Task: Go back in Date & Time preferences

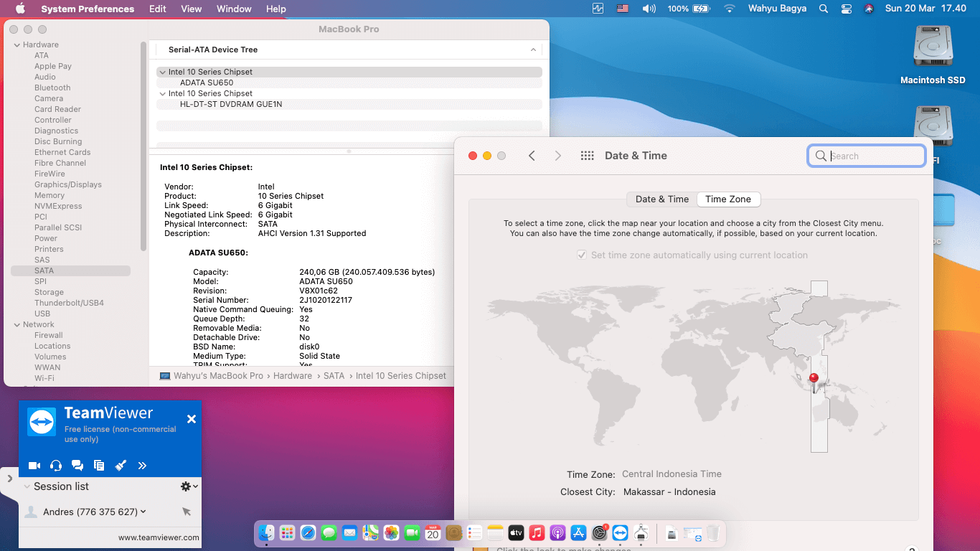Action: point(532,156)
